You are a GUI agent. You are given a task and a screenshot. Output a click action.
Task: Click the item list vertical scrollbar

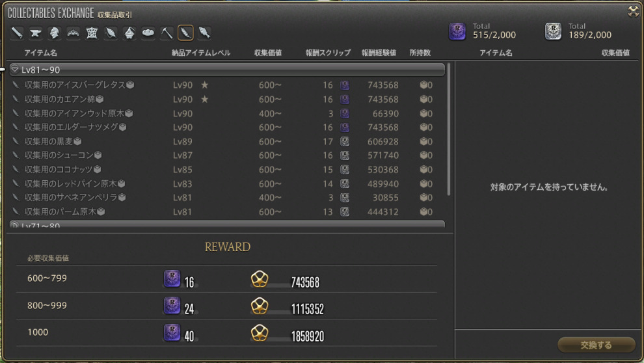pyautogui.click(x=449, y=129)
